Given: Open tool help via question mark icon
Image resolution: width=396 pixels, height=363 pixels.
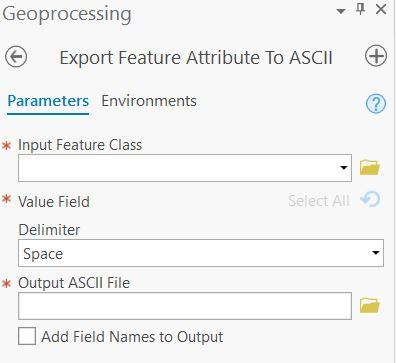Looking at the screenshot, I should (376, 104).
